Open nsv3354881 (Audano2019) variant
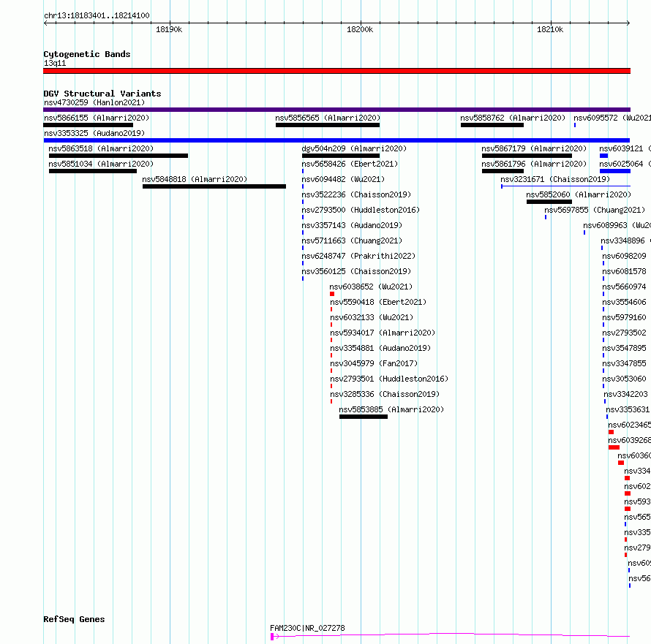The height and width of the screenshot is (644, 651). point(380,348)
